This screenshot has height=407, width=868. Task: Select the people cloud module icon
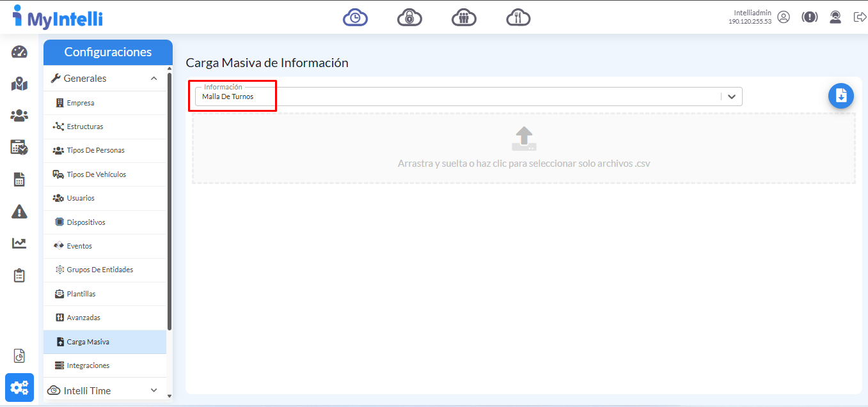click(x=464, y=17)
